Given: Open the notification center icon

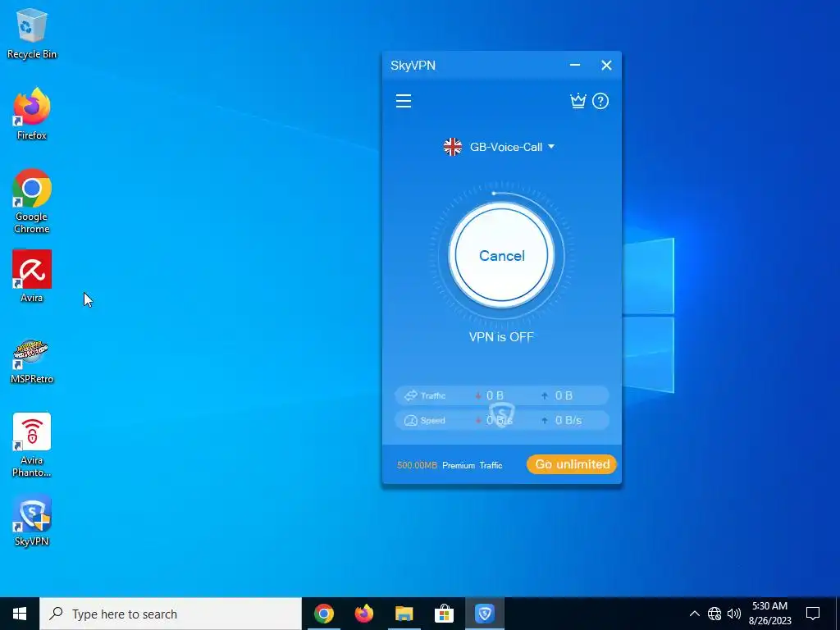Looking at the screenshot, I should (813, 614).
